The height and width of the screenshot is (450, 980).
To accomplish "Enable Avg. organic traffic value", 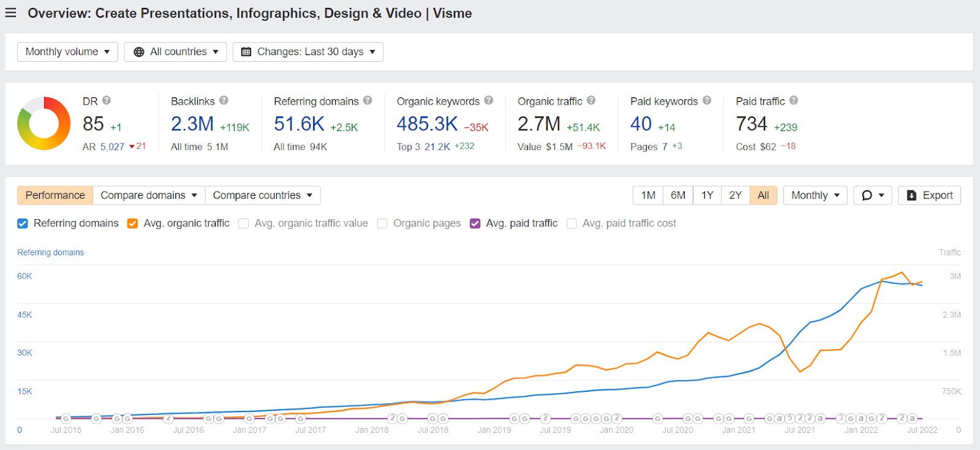I will coord(244,223).
